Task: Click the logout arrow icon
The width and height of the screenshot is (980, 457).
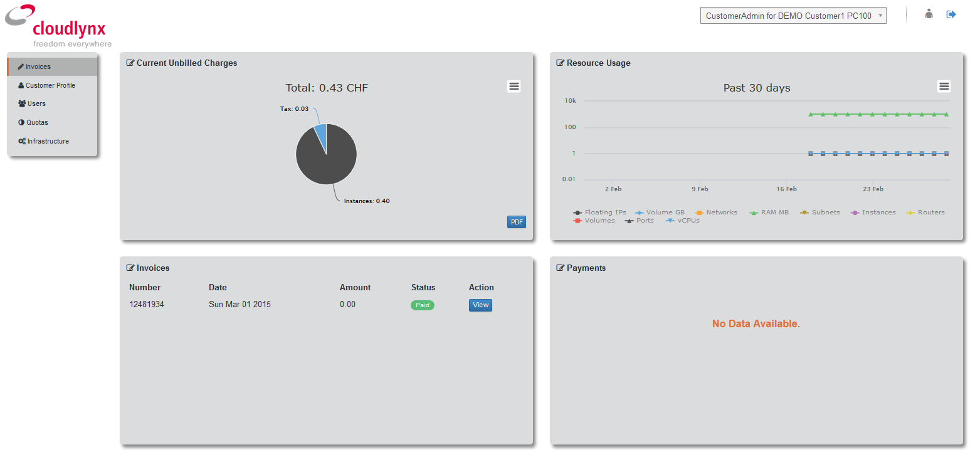Action: point(951,14)
